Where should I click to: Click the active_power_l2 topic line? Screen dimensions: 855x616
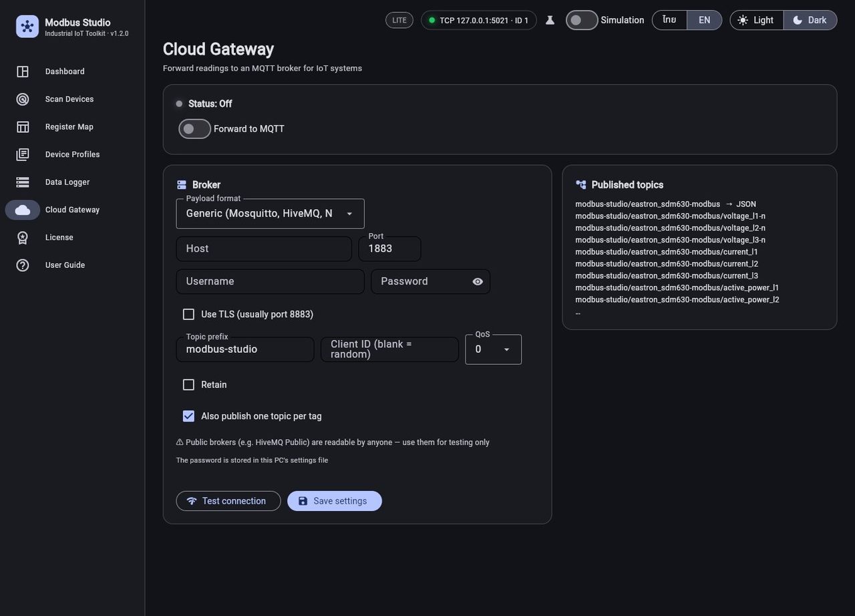677,300
